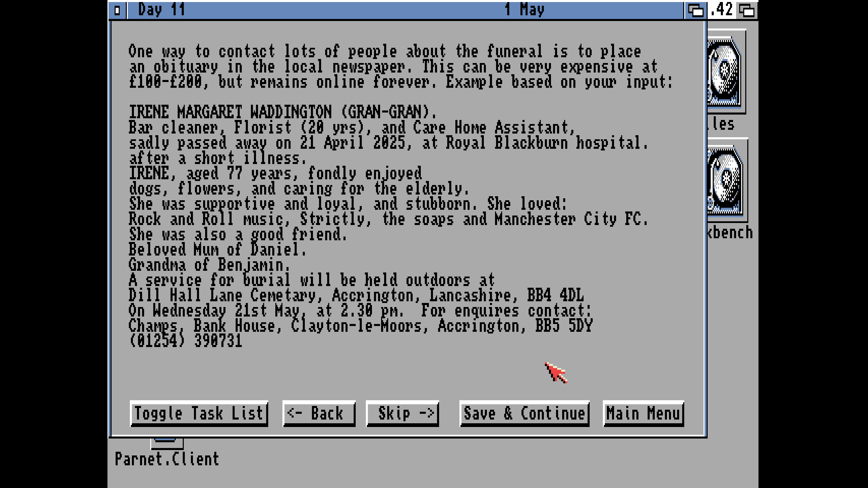Click the partially hidden disk label ending in 'les'

pyautogui.click(x=721, y=124)
